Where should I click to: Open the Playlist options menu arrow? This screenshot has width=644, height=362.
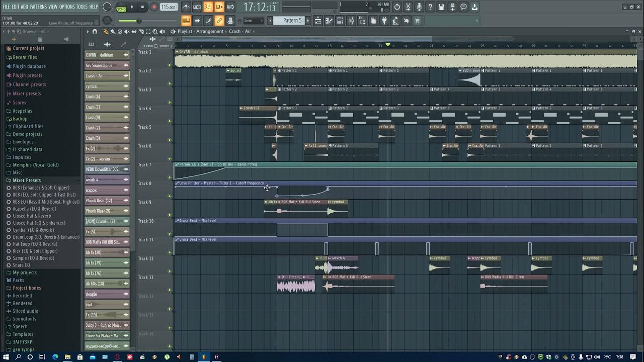tap(88, 31)
